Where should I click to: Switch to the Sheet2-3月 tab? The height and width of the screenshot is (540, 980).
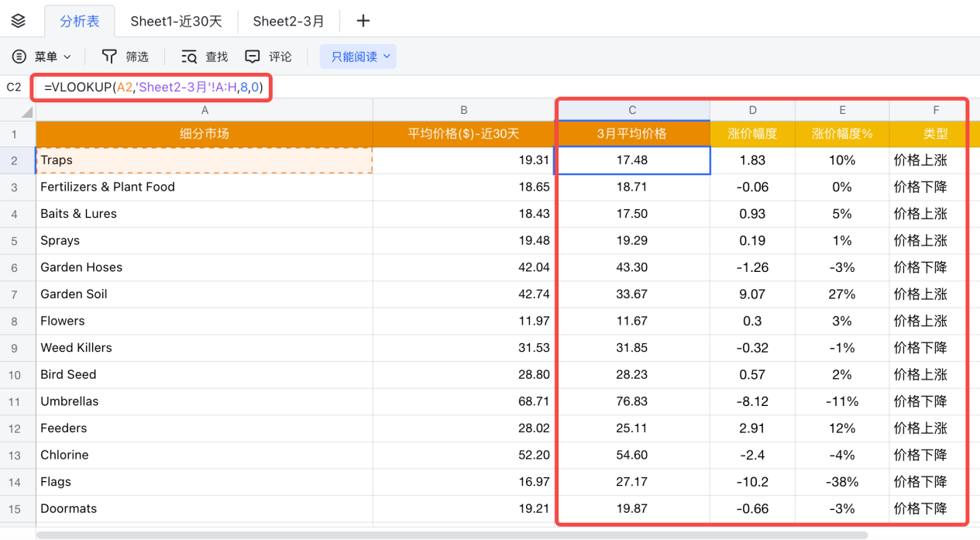(288, 21)
